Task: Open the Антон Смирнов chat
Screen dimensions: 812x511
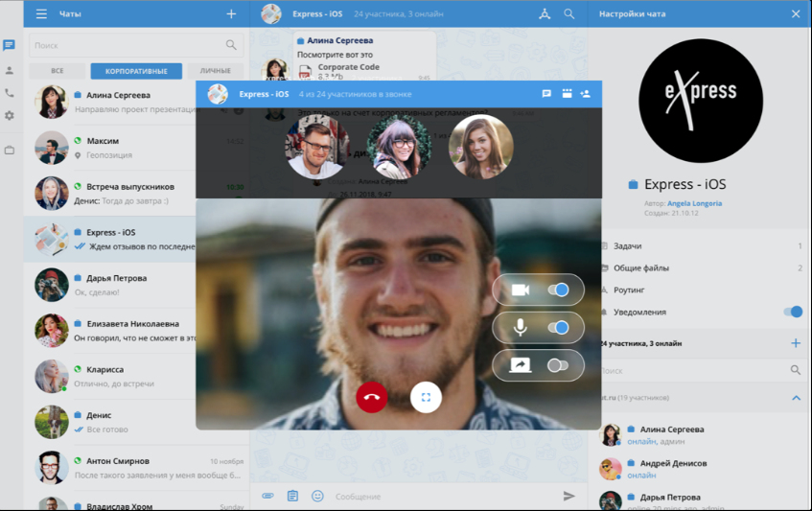Action: pos(137,468)
